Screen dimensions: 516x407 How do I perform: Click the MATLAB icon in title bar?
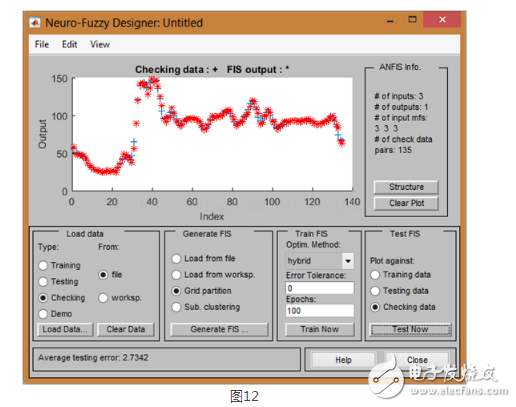[35, 23]
